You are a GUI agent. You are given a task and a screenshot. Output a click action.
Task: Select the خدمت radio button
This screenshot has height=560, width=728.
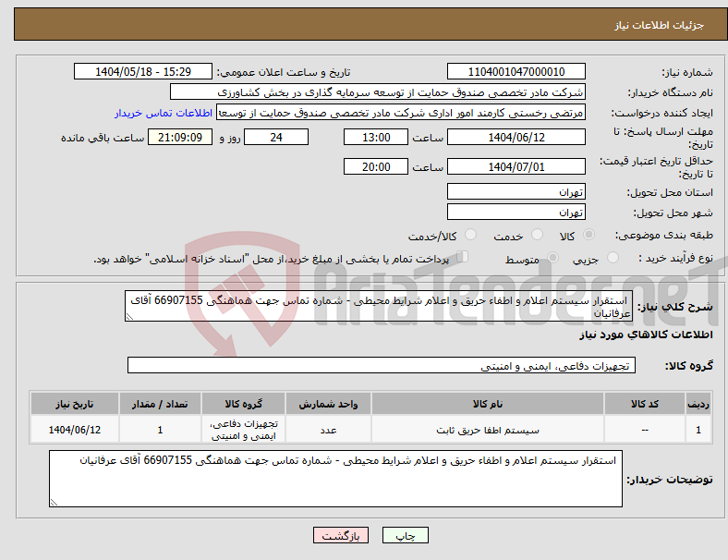tap(537, 235)
